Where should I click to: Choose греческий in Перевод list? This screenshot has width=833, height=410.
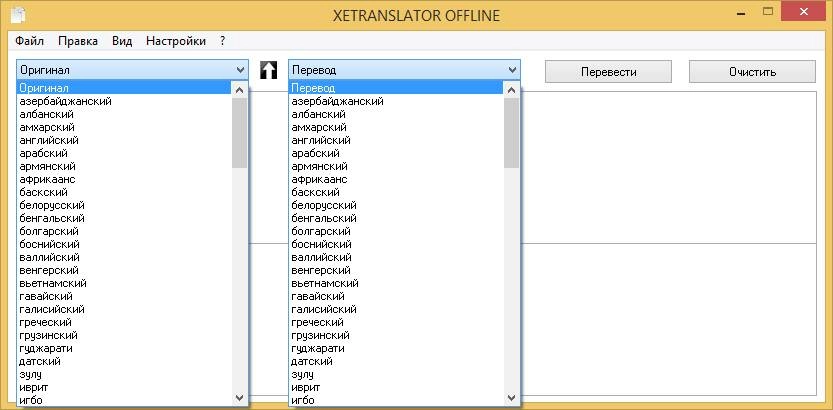pos(396,322)
